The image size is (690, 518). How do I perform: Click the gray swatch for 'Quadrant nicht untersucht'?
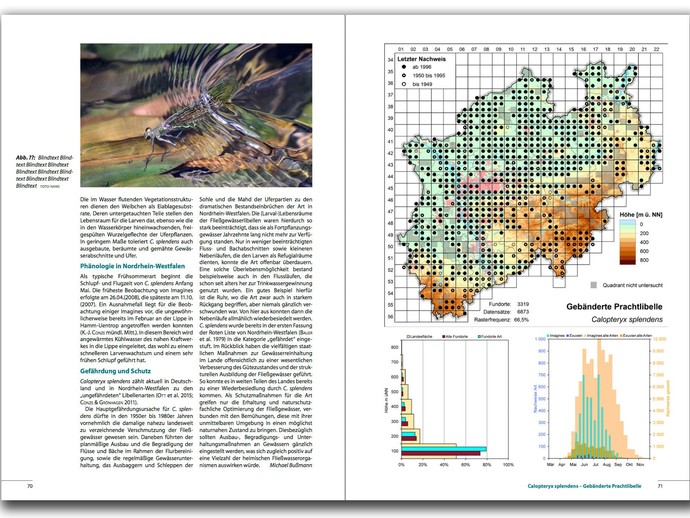click(594, 285)
